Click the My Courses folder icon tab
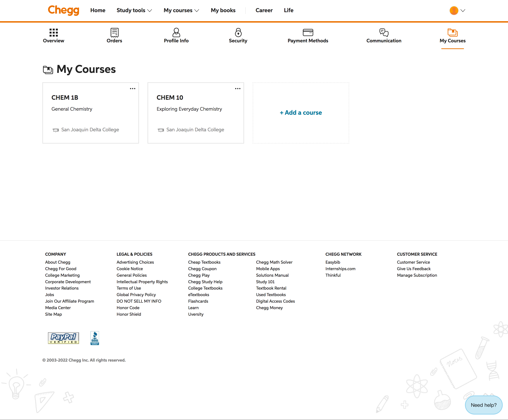Screen dimensions: 508x420 point(452,32)
